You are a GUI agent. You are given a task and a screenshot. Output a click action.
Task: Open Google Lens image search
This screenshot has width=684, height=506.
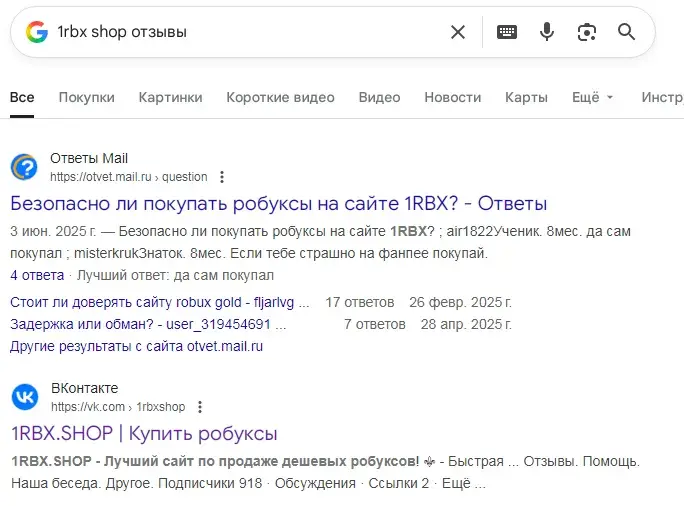tap(587, 32)
